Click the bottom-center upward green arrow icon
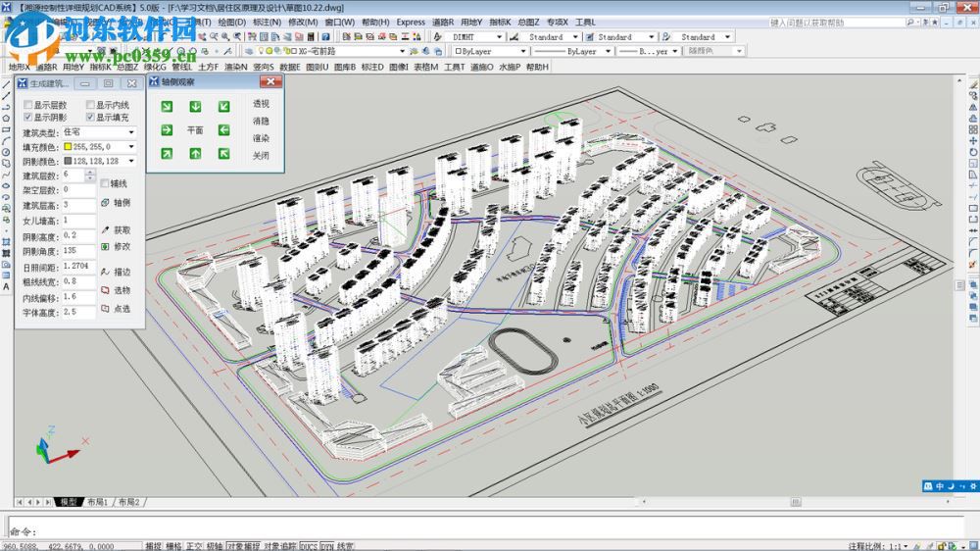This screenshot has width=980, height=551. (195, 153)
